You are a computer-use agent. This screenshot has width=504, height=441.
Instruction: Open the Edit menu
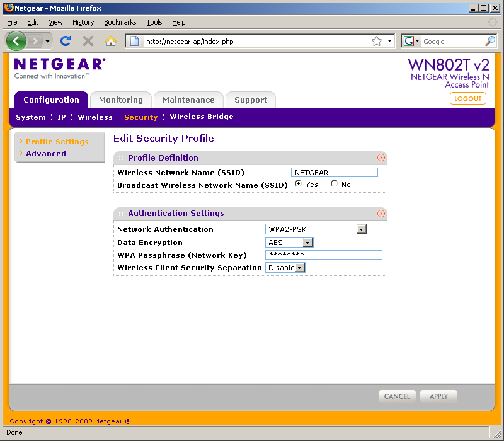(x=33, y=22)
